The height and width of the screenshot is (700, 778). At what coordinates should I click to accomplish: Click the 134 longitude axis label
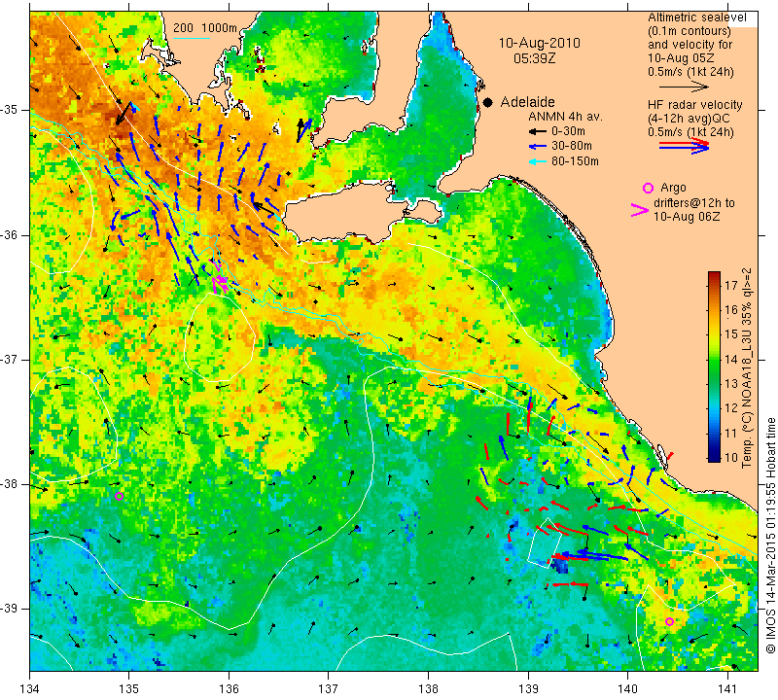coord(30,689)
